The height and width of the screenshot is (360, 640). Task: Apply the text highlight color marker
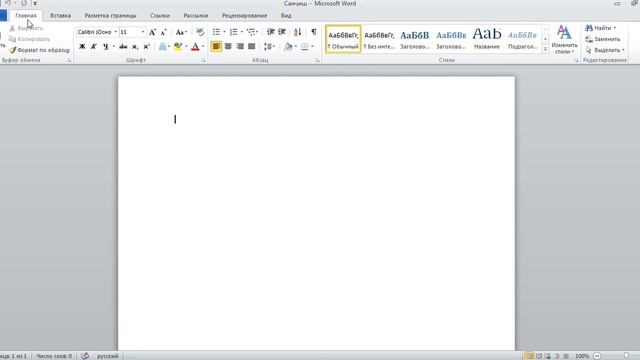pyautogui.click(x=178, y=47)
